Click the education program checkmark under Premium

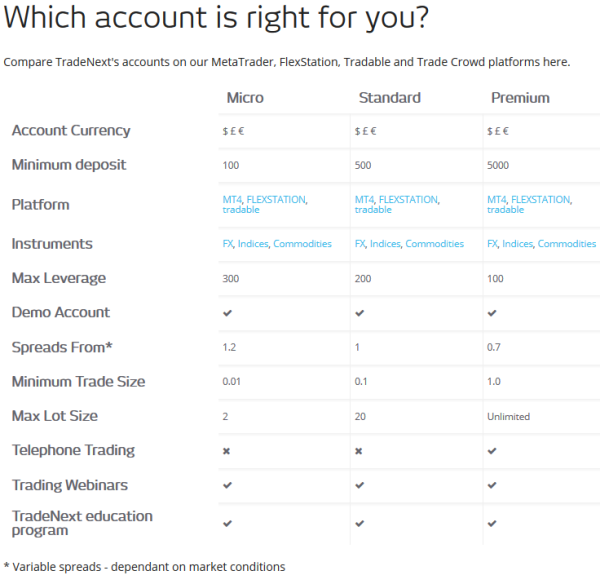(x=492, y=523)
